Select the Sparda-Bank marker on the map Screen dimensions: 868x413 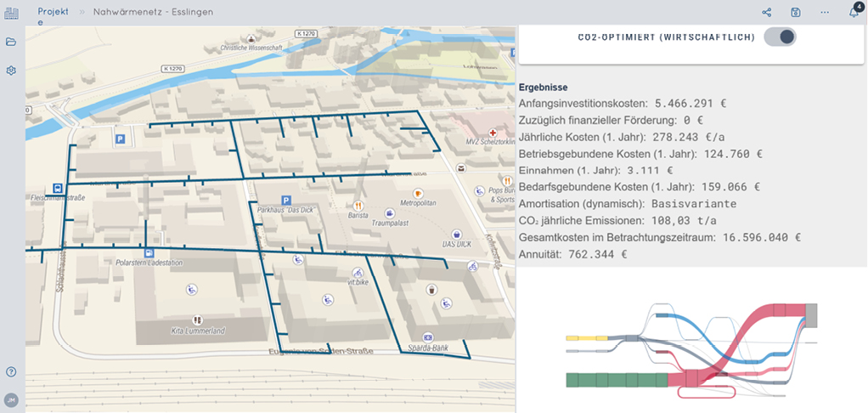[x=428, y=337]
